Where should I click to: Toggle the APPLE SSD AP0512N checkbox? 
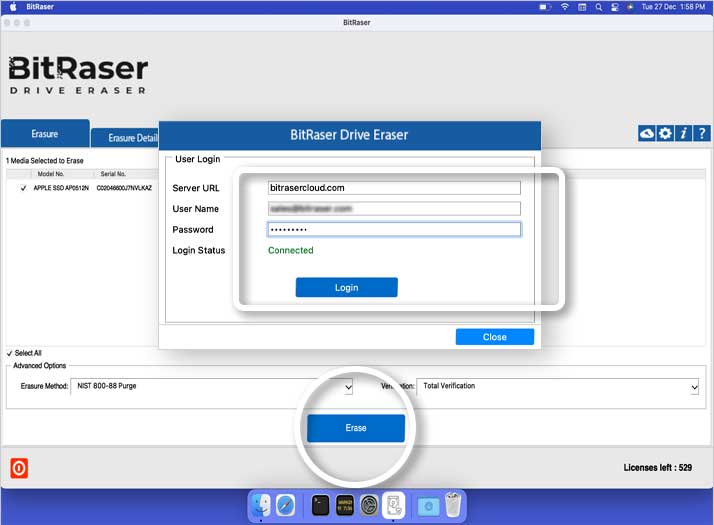click(23, 188)
